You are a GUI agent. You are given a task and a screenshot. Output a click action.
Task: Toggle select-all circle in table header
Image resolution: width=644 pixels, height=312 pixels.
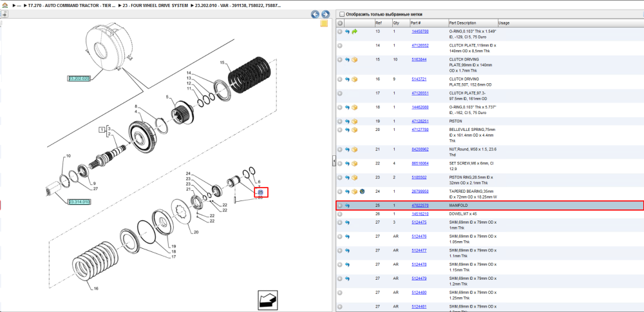340,23
